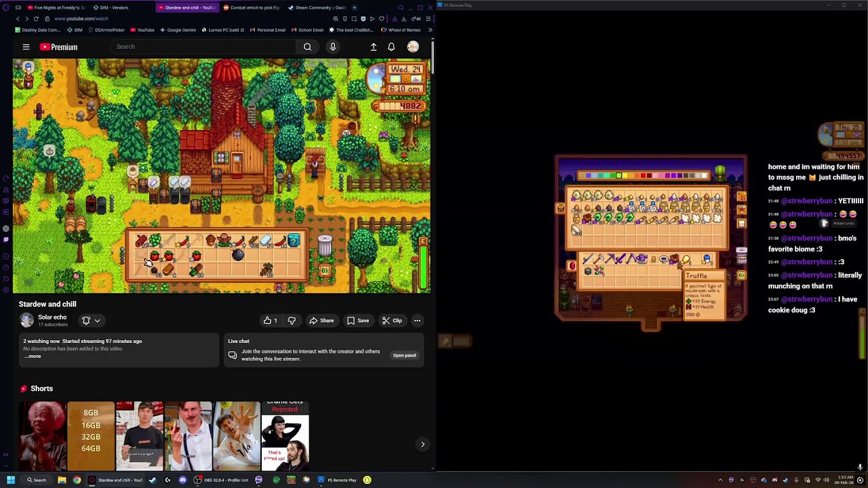Open the Charlie Gets Rejected Short
Viewport: 868px width, 488px height.
click(285, 436)
